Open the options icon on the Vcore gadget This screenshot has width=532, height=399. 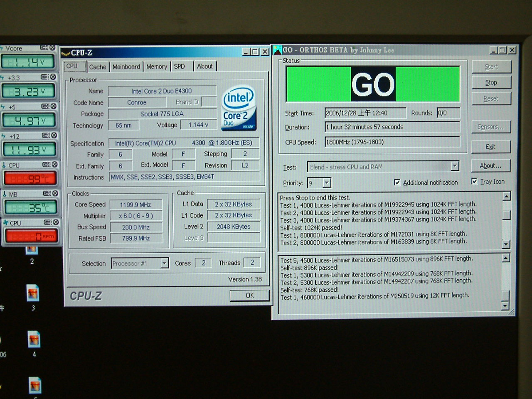click(44, 48)
